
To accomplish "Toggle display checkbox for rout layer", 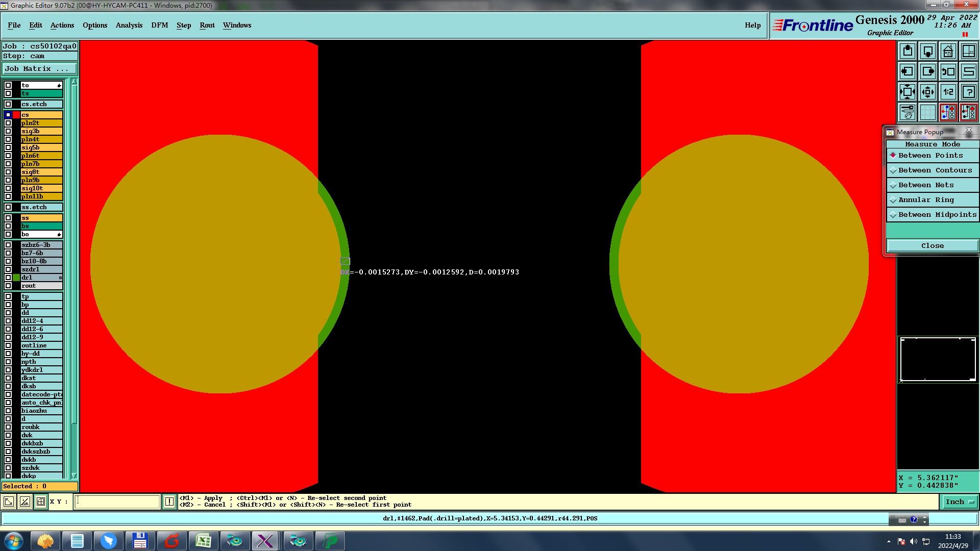I will click(8, 286).
